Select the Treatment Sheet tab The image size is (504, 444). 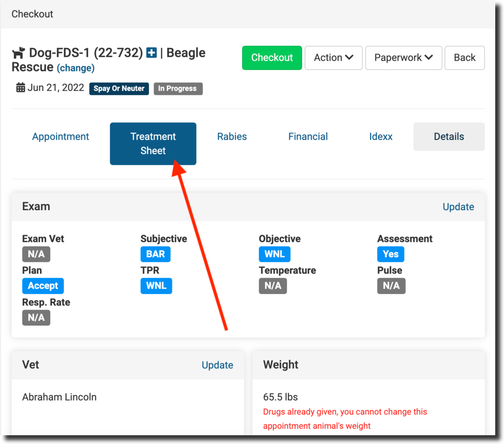[x=153, y=144]
